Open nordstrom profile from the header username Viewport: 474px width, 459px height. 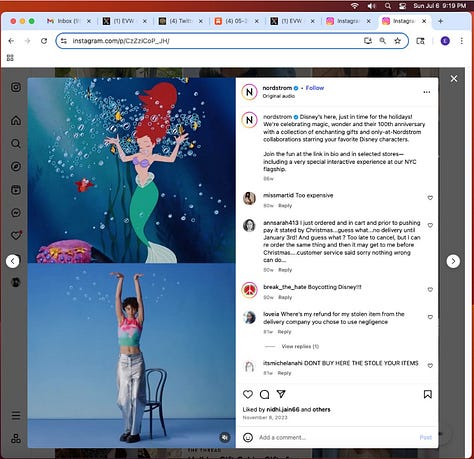click(x=277, y=88)
